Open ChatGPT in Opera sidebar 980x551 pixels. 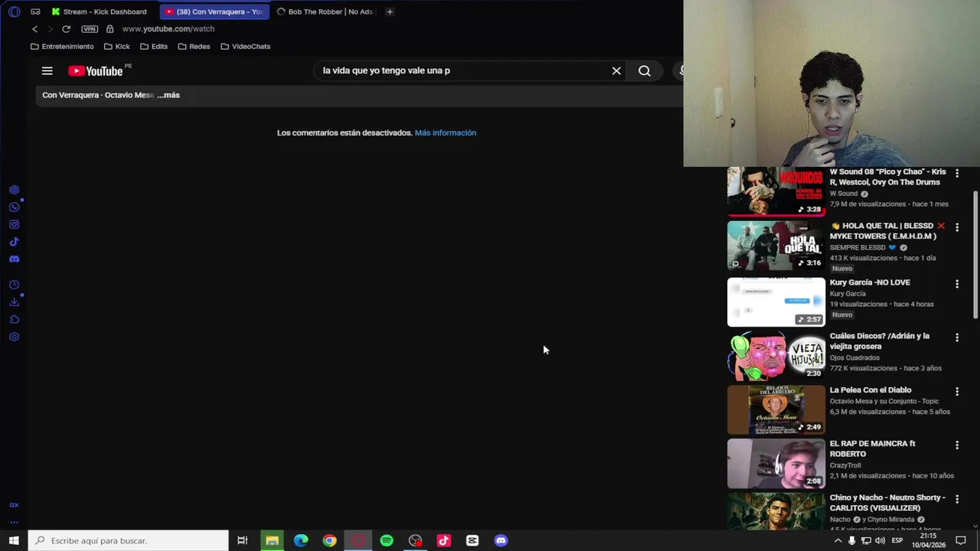point(14,190)
